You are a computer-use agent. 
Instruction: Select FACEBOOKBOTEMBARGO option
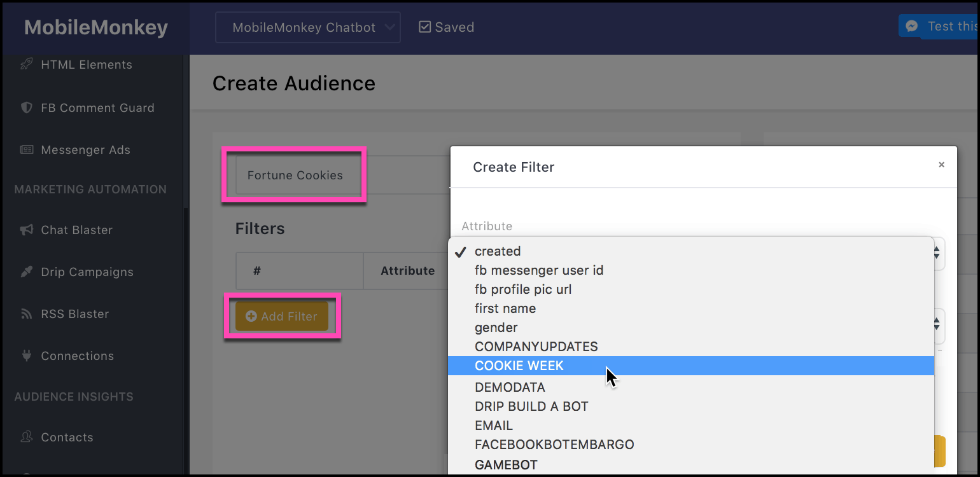(x=691, y=445)
